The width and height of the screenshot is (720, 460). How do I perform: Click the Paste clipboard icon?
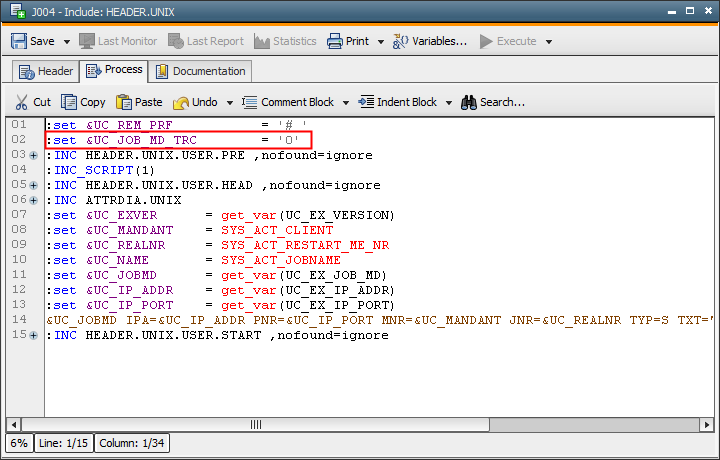click(x=124, y=102)
